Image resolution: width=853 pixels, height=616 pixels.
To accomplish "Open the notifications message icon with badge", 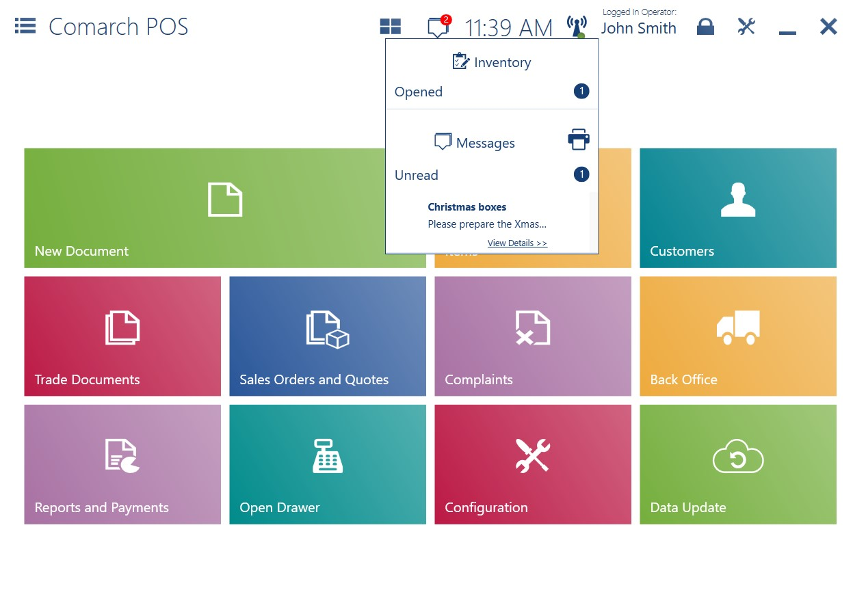I will 438,27.
